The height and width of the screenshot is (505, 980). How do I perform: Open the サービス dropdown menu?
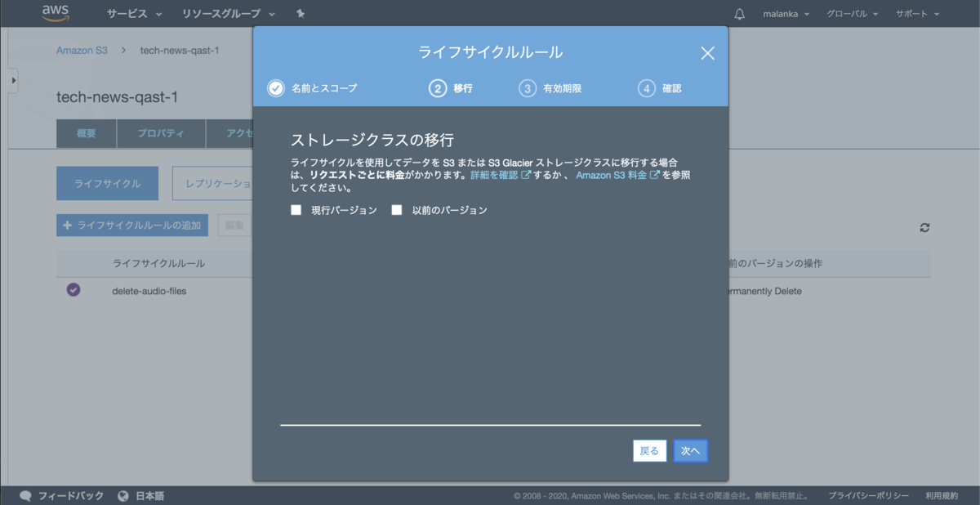click(x=134, y=14)
